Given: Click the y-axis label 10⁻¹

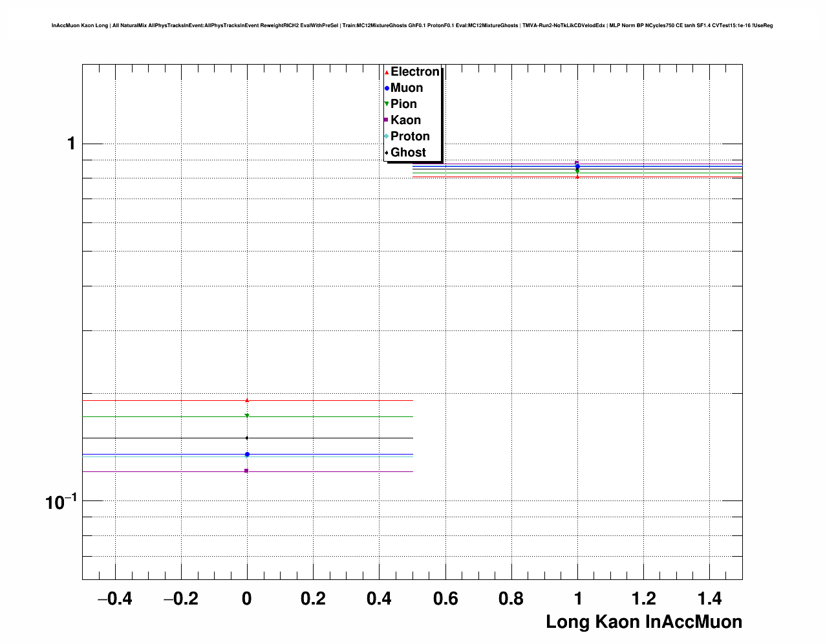Looking at the screenshot, I should point(61,501).
